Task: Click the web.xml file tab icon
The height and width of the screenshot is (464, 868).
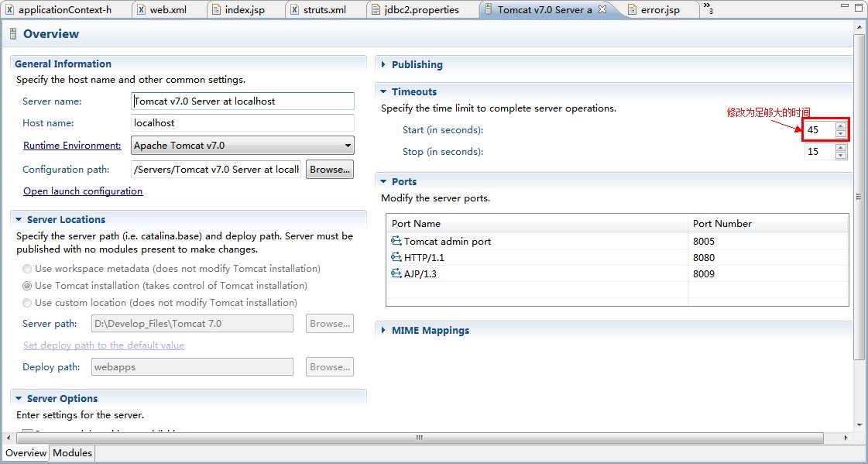Action: pyautogui.click(x=141, y=10)
